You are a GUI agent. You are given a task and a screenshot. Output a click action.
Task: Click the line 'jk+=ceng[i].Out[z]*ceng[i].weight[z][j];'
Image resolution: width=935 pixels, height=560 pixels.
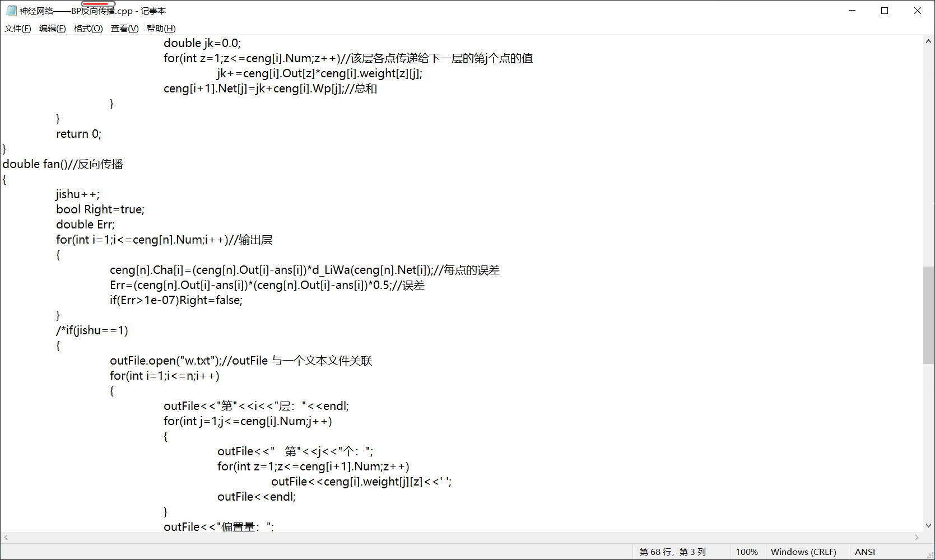[320, 73]
